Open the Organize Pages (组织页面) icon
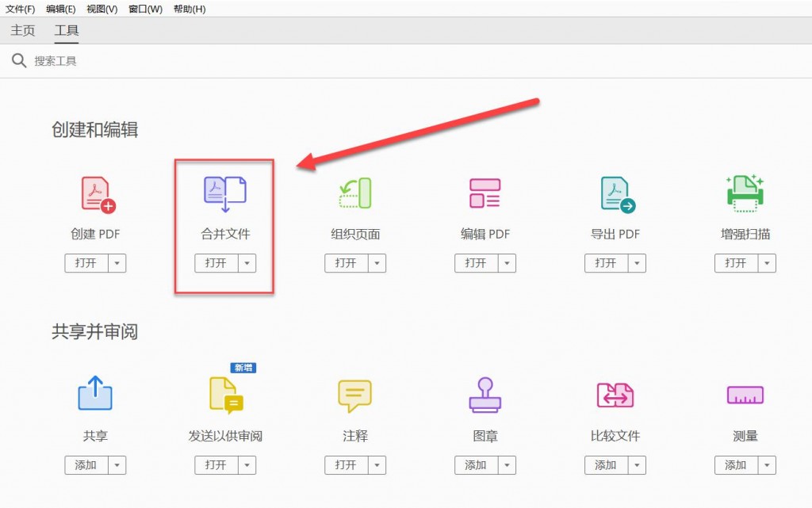 coord(355,193)
